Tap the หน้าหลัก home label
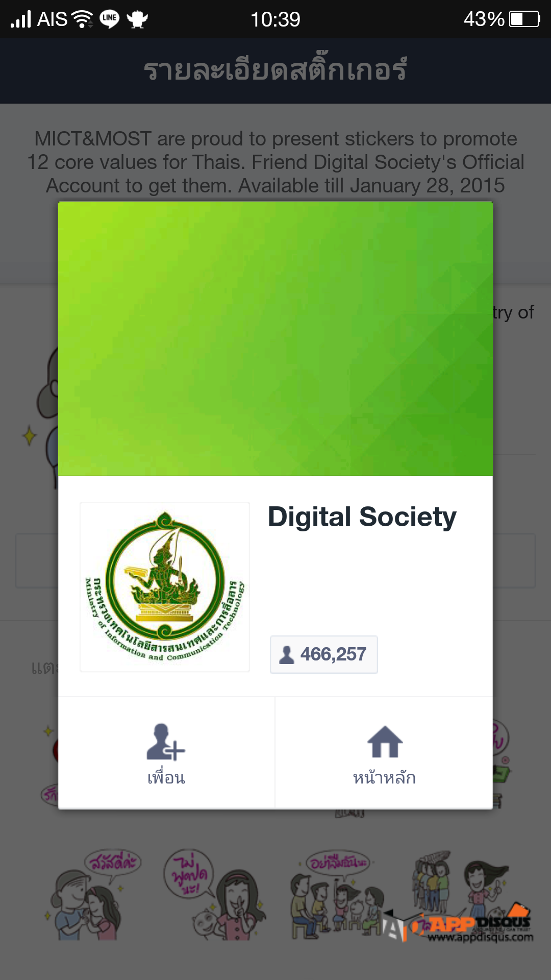551x980 pixels. (x=385, y=778)
